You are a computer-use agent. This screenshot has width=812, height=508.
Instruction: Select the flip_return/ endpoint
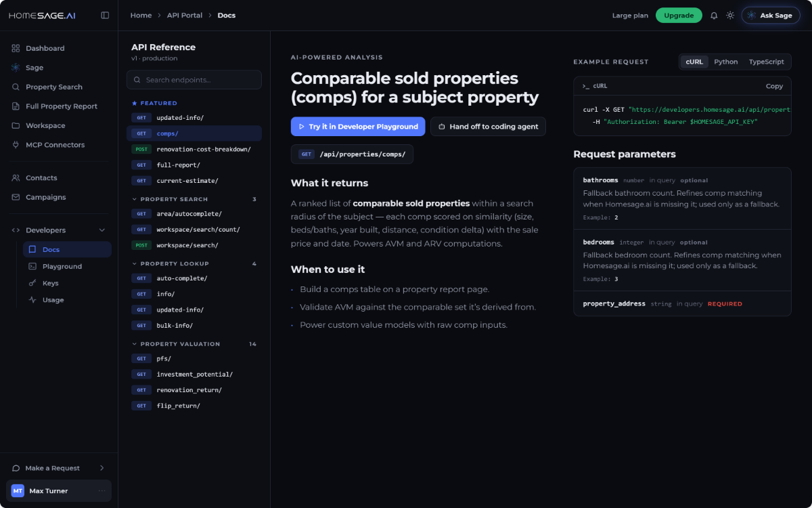click(194, 406)
